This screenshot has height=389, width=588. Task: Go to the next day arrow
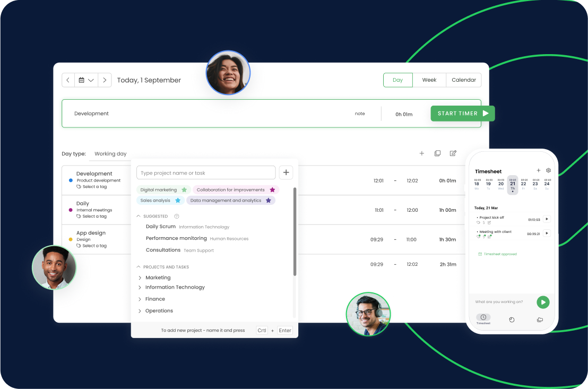pyautogui.click(x=105, y=80)
